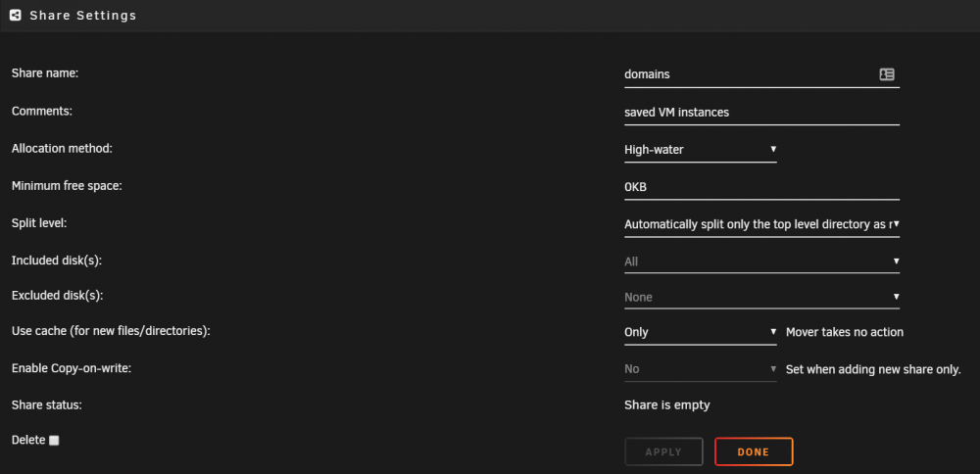The height and width of the screenshot is (474, 980).
Task: Open the Enable Copy-on-write No dropdown
Action: coord(700,369)
